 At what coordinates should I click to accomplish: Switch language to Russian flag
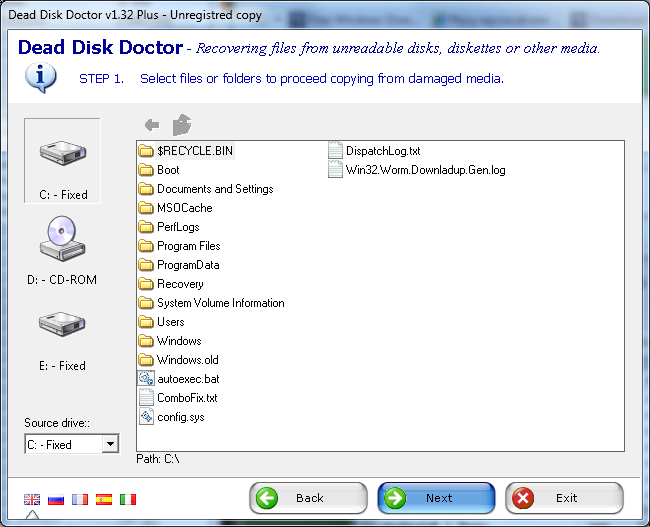coord(56,499)
